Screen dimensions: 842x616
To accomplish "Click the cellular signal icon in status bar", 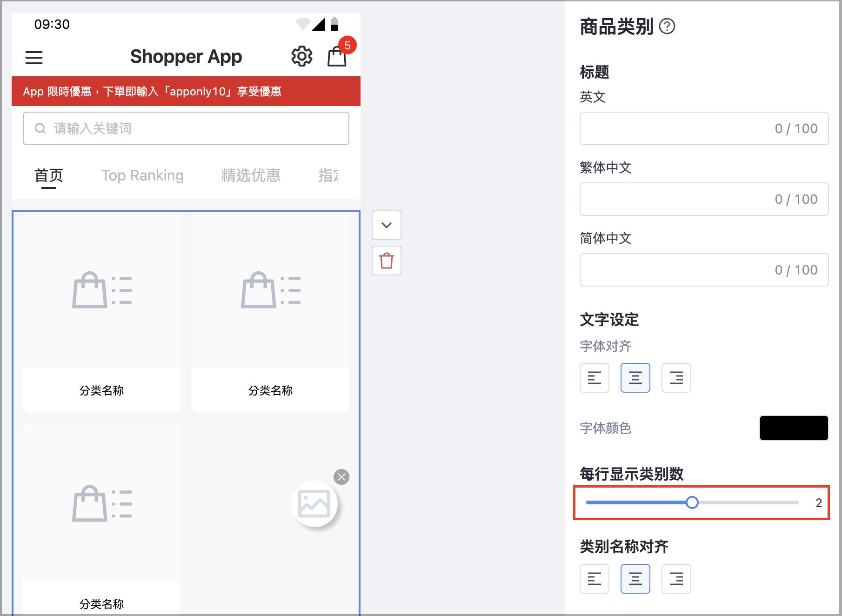I will coord(319,24).
